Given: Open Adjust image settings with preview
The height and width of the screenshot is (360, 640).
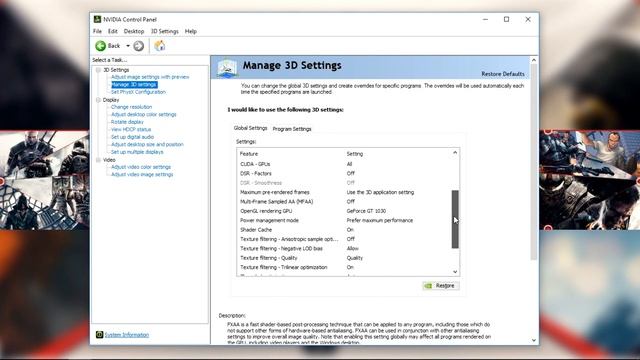Looking at the screenshot, I should point(150,77).
